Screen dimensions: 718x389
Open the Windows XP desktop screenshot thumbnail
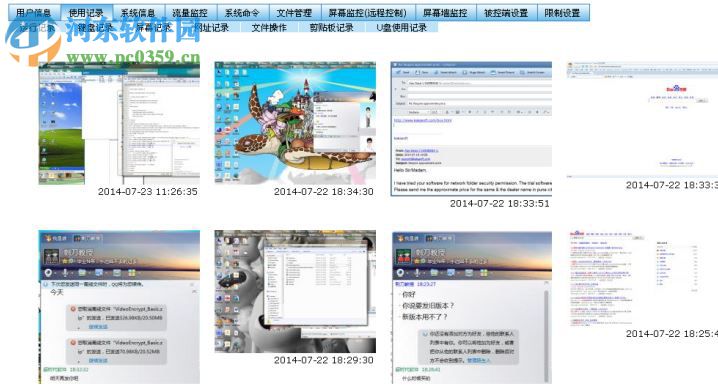click(119, 123)
